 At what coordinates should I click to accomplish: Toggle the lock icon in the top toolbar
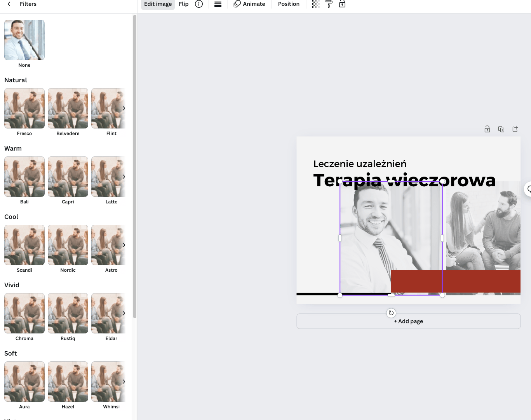click(x=342, y=4)
